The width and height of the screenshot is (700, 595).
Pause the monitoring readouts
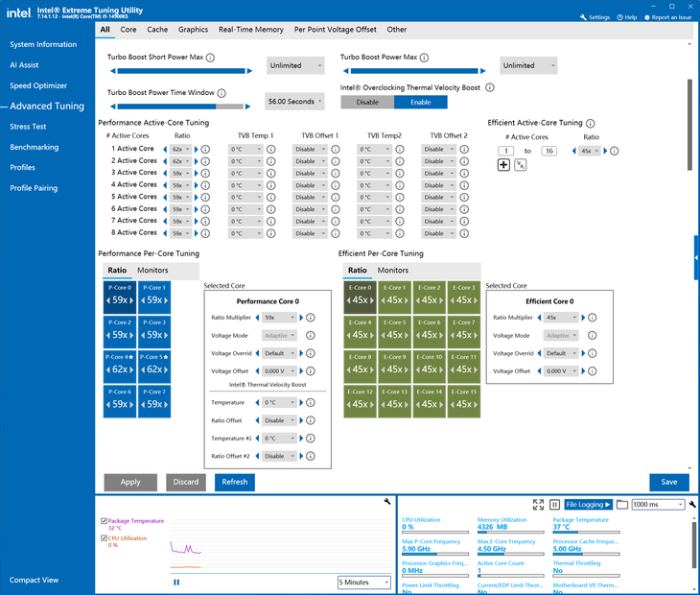coord(554,505)
